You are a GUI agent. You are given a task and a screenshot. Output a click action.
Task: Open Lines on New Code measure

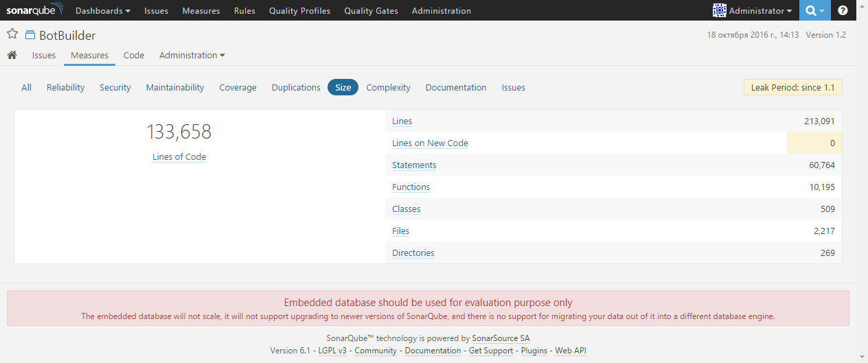(x=430, y=143)
